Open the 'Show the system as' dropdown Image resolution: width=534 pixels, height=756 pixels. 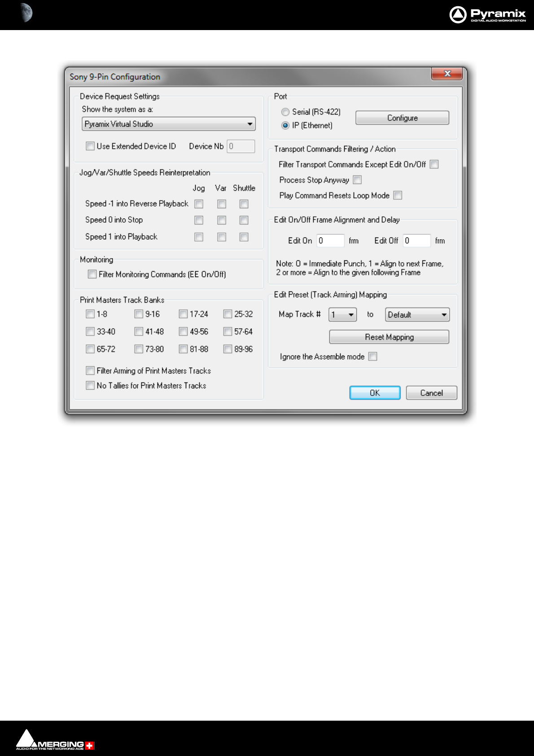(x=169, y=124)
